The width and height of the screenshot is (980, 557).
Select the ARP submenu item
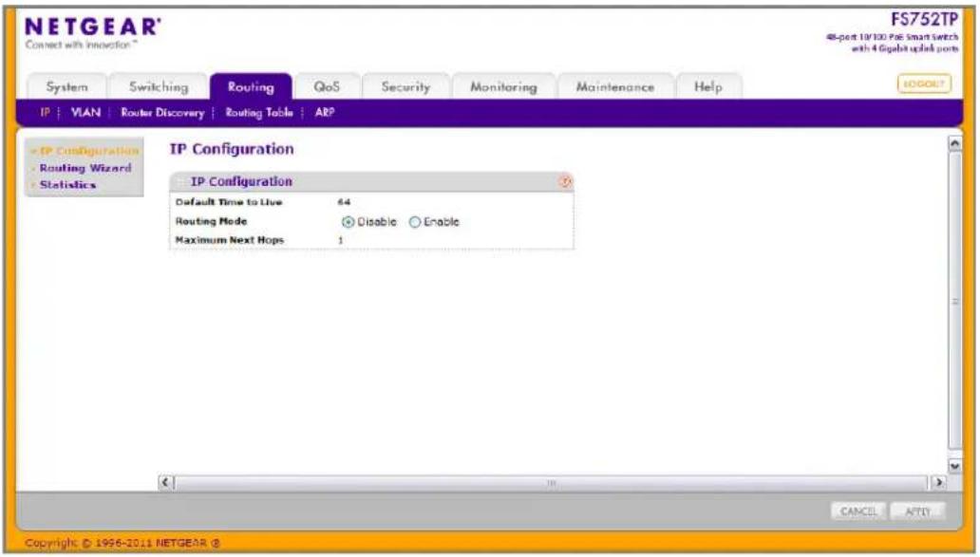click(x=325, y=112)
